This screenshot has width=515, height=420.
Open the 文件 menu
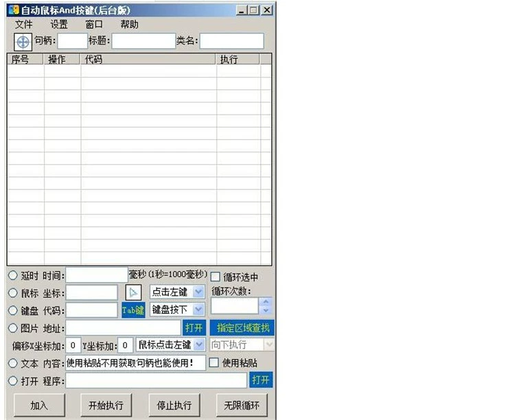pos(23,24)
